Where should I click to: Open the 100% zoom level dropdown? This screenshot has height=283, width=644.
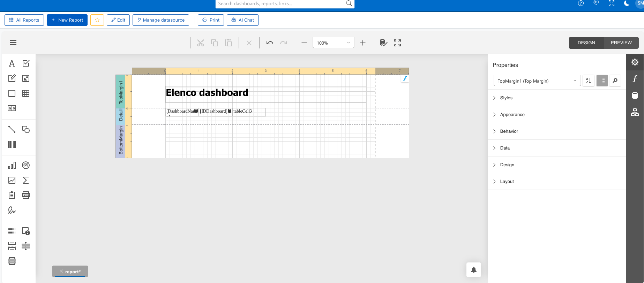334,43
